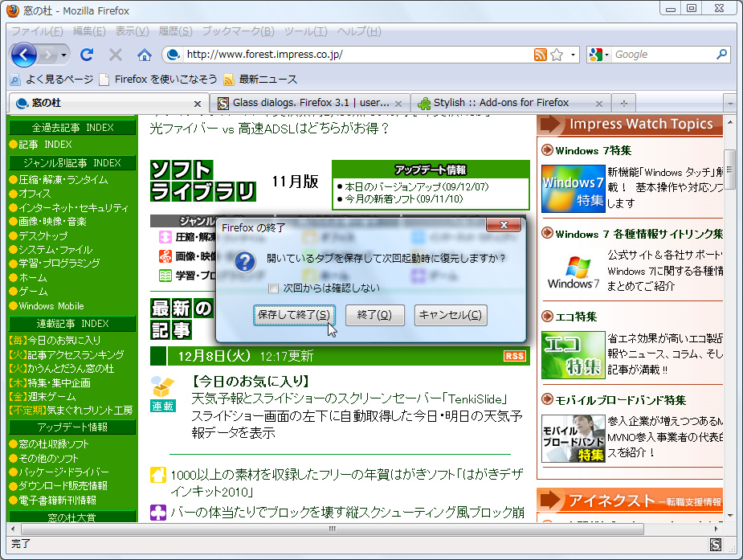Click the bookmark star icon

pyautogui.click(x=557, y=55)
